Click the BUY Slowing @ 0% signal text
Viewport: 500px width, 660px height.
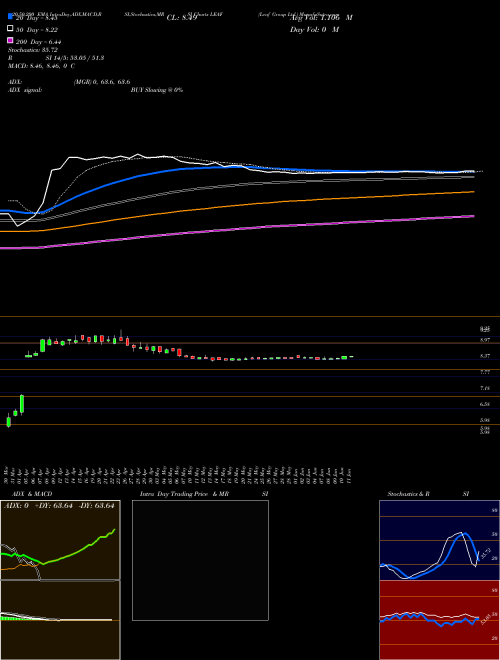click(157, 90)
